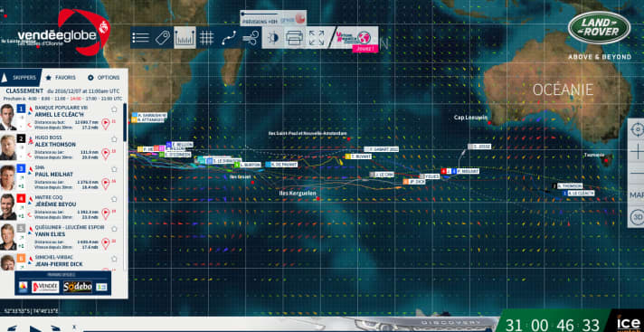
Task: Toggle the map grid icon
Action: tap(206, 38)
